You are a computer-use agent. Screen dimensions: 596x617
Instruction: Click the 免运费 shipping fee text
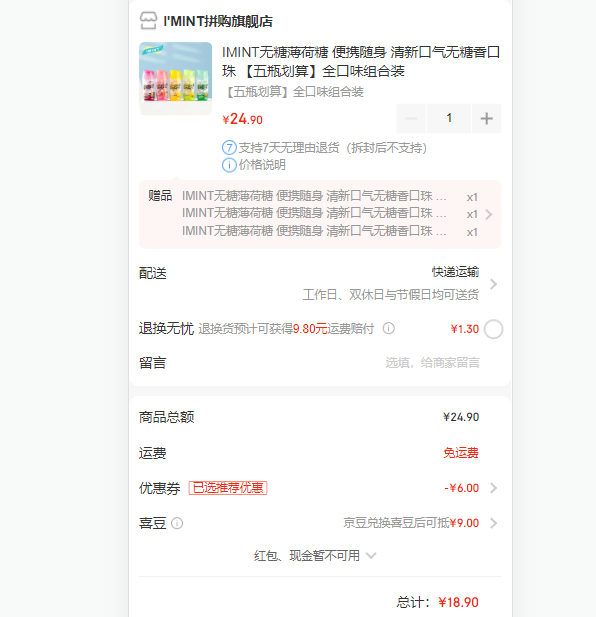coord(461,453)
